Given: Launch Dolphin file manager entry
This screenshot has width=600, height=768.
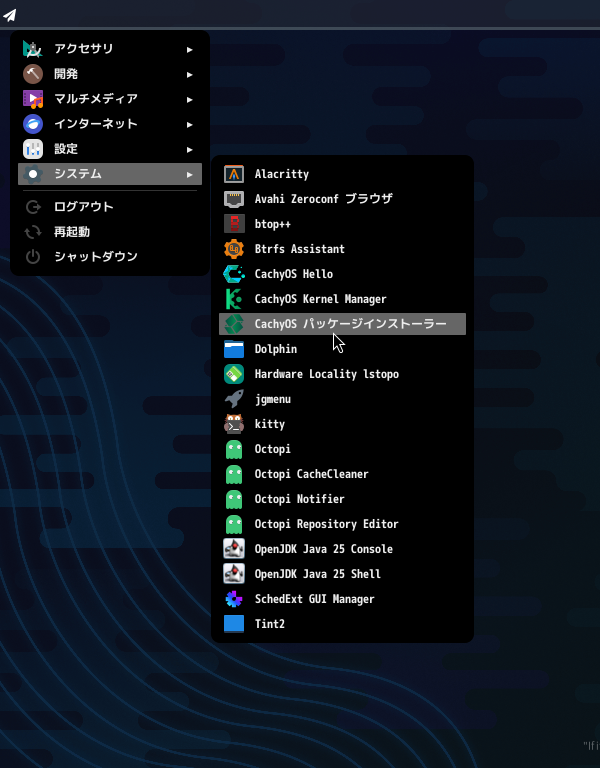Looking at the screenshot, I should 342,349.
